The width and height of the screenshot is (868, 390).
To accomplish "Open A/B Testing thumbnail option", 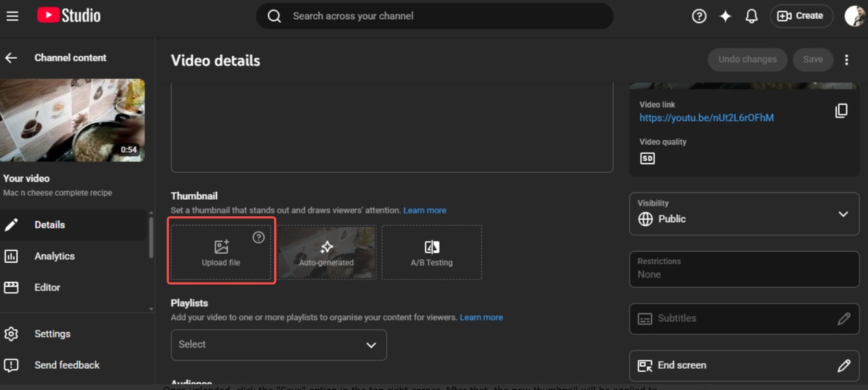I will [432, 252].
